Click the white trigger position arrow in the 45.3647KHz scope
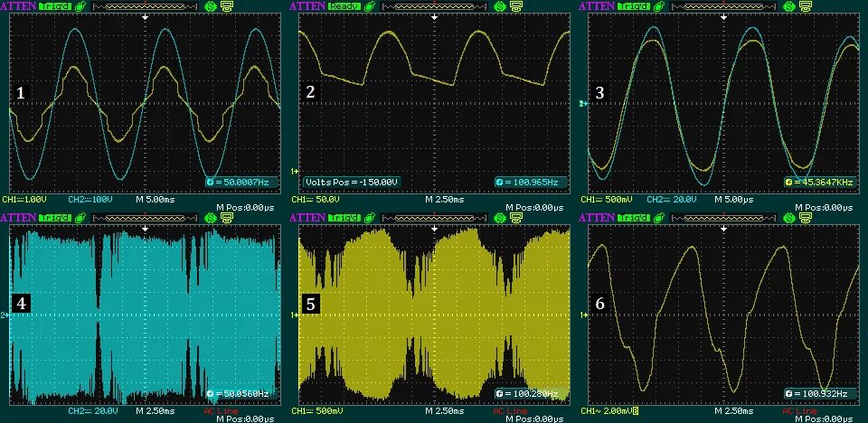The height and width of the screenshot is (423, 868). pos(723,17)
